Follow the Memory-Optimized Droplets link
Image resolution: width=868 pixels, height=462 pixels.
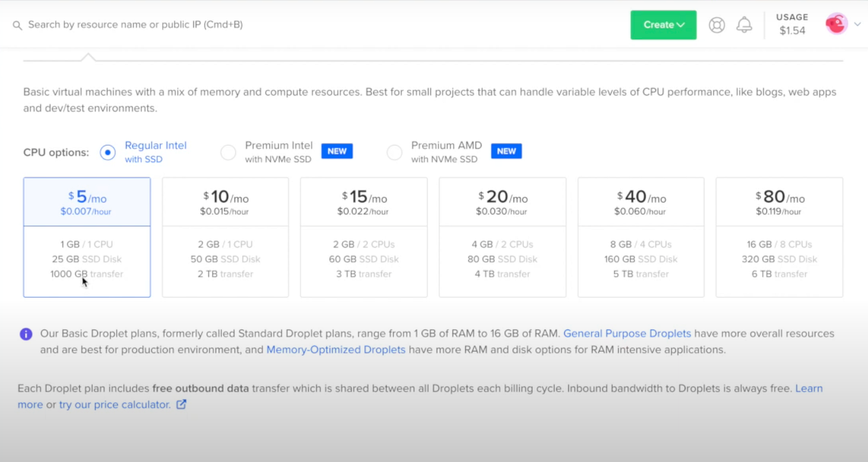[x=336, y=350]
